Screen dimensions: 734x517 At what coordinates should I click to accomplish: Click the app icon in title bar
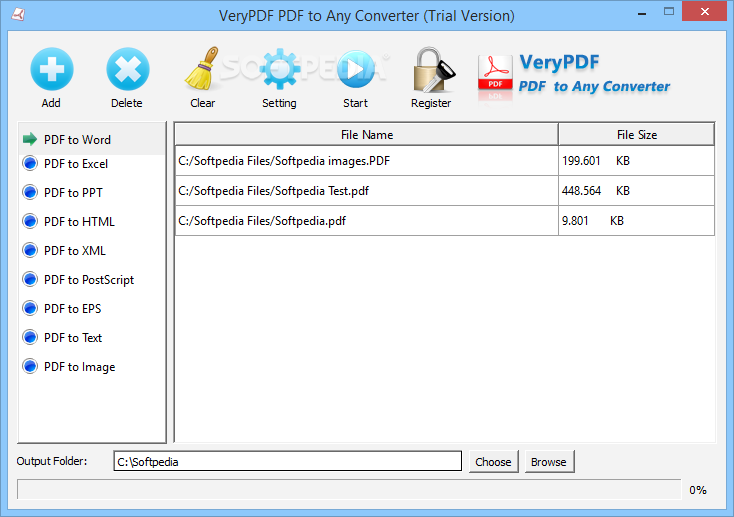coord(18,15)
